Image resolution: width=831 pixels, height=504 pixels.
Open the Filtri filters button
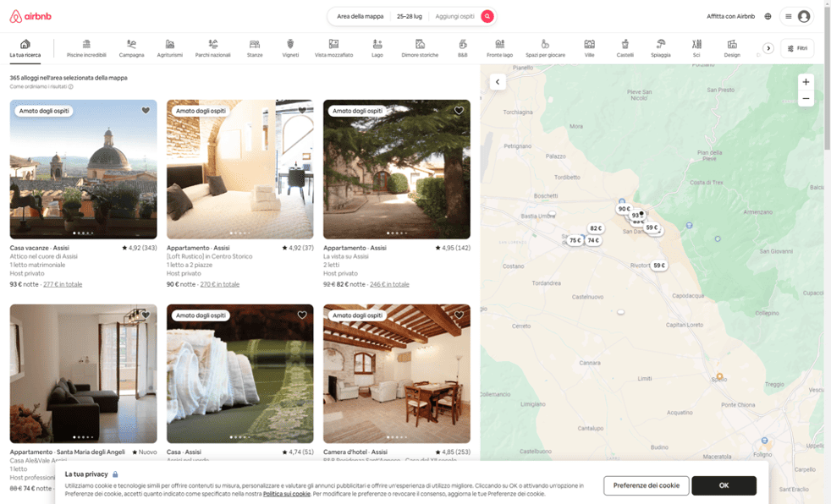(x=797, y=48)
